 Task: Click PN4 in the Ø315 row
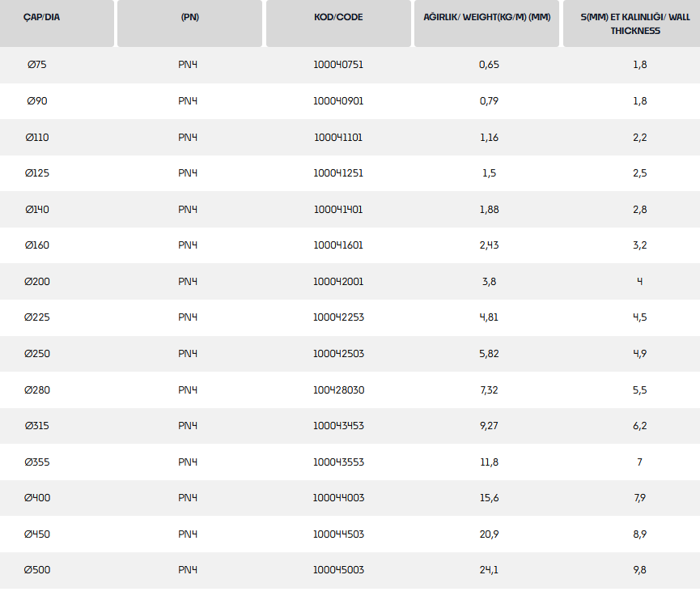188,426
